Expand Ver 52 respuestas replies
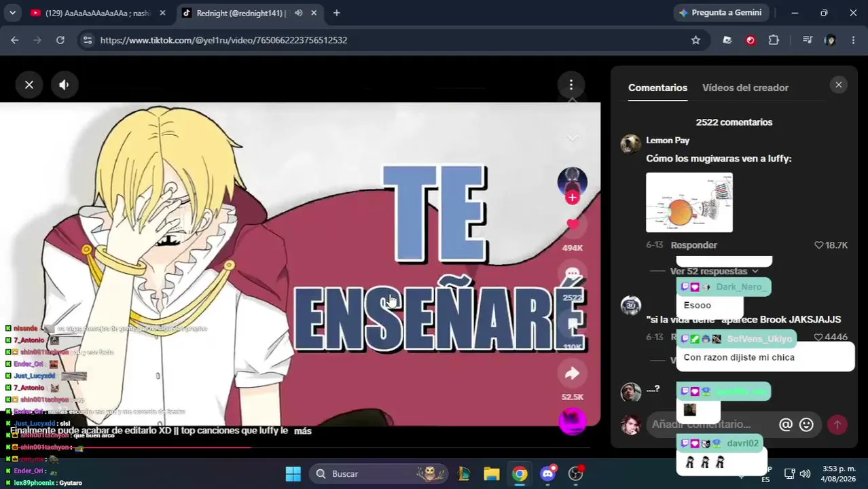868x489 pixels. pos(714,271)
